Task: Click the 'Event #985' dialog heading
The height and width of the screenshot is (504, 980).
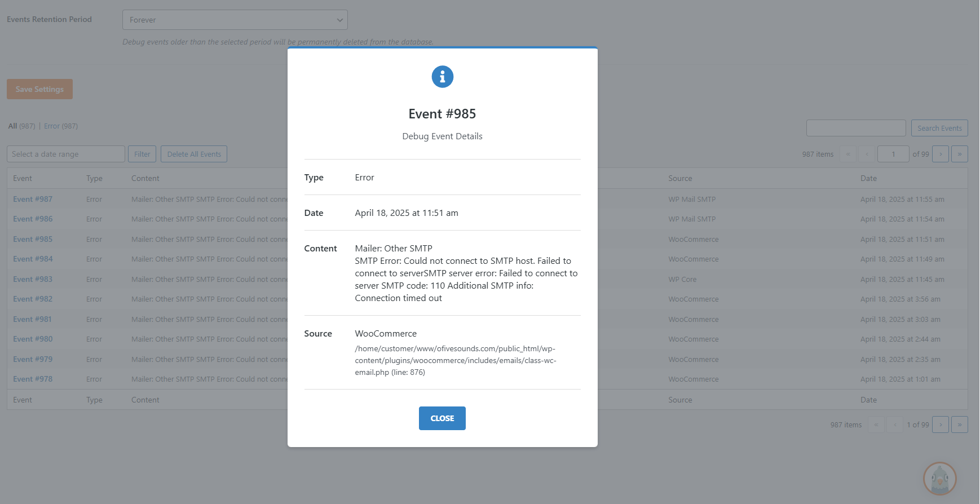Action: [442, 114]
